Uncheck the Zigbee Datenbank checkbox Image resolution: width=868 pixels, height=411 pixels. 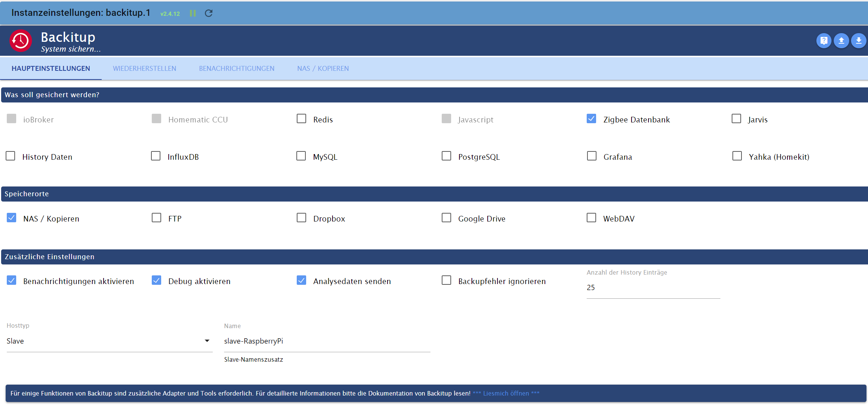point(591,119)
